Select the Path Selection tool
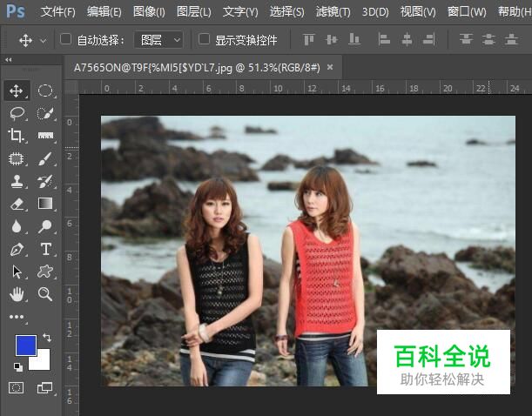The height and width of the screenshot is (416, 532). [17, 272]
